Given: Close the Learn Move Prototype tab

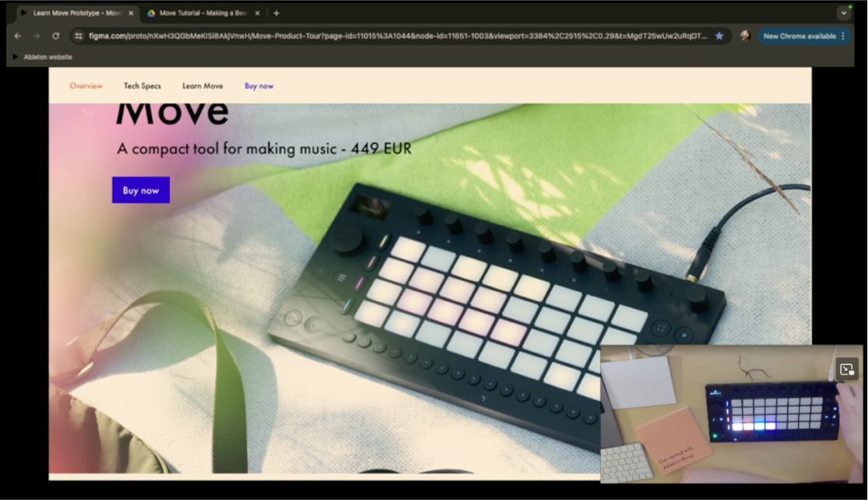Looking at the screenshot, I should click(x=132, y=13).
